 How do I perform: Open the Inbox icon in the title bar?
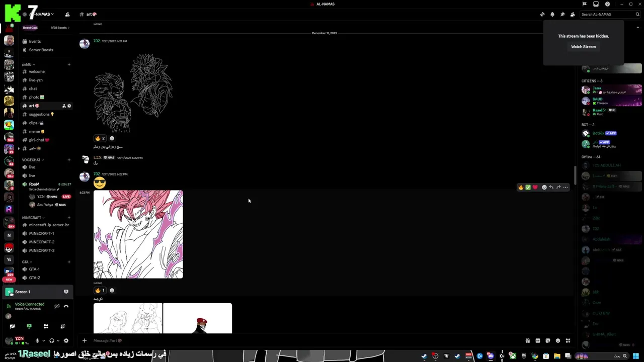[x=596, y=4]
